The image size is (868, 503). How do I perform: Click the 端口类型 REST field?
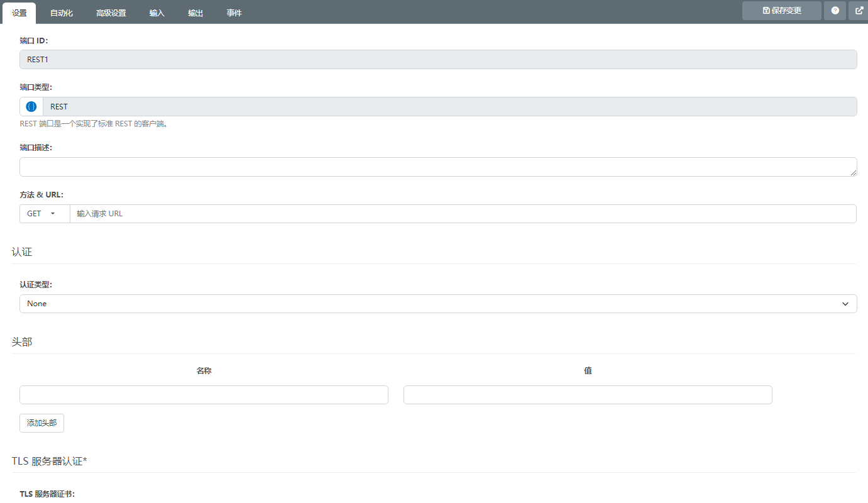pyautogui.click(x=449, y=107)
